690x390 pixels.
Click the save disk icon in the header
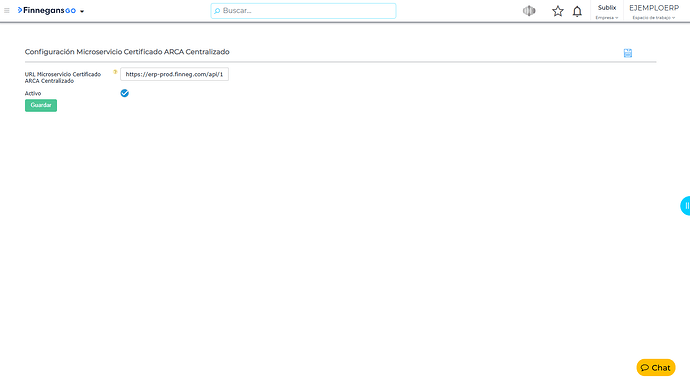click(x=628, y=53)
